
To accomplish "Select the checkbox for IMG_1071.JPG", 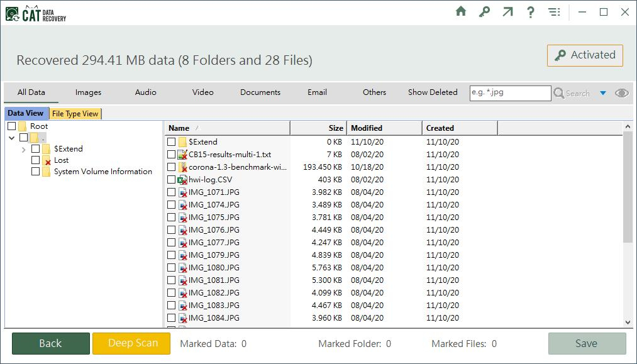I will (x=172, y=192).
